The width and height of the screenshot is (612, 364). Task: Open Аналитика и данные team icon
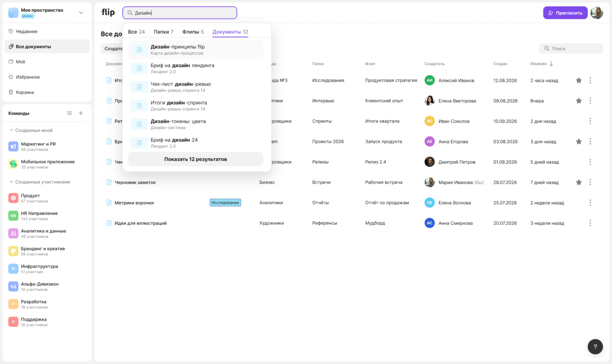(x=13, y=233)
